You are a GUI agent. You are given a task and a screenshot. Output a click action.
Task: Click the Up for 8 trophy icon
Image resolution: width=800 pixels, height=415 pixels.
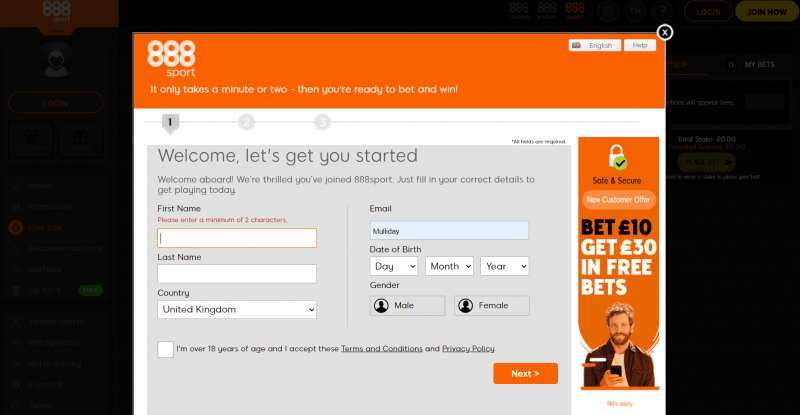16,290
